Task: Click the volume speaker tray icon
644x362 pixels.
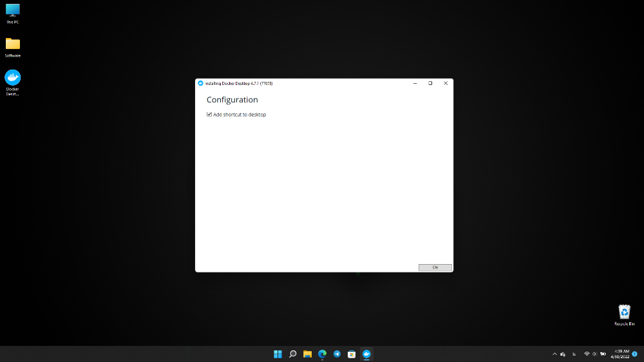Action: click(x=594, y=354)
